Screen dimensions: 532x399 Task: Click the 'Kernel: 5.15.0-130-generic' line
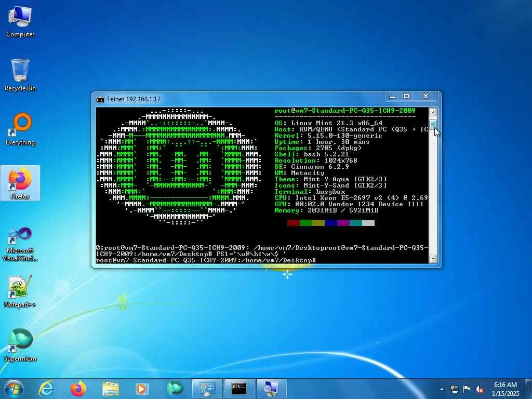[328, 136]
